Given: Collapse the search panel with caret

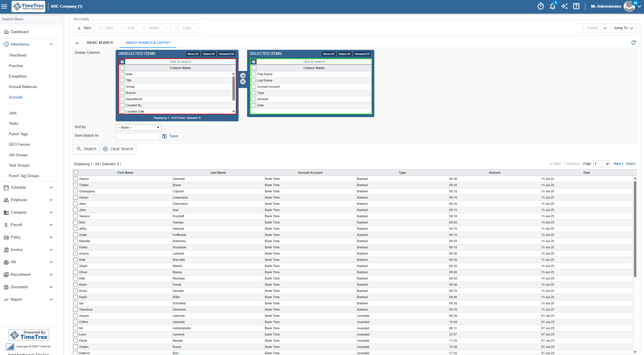Looking at the screenshot, I should (77, 43).
